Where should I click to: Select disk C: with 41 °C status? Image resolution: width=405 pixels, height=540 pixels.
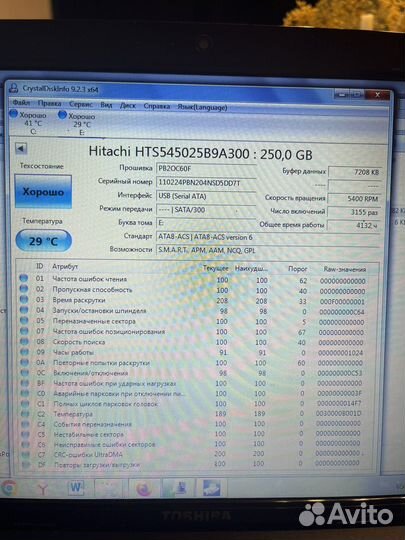click(29, 123)
